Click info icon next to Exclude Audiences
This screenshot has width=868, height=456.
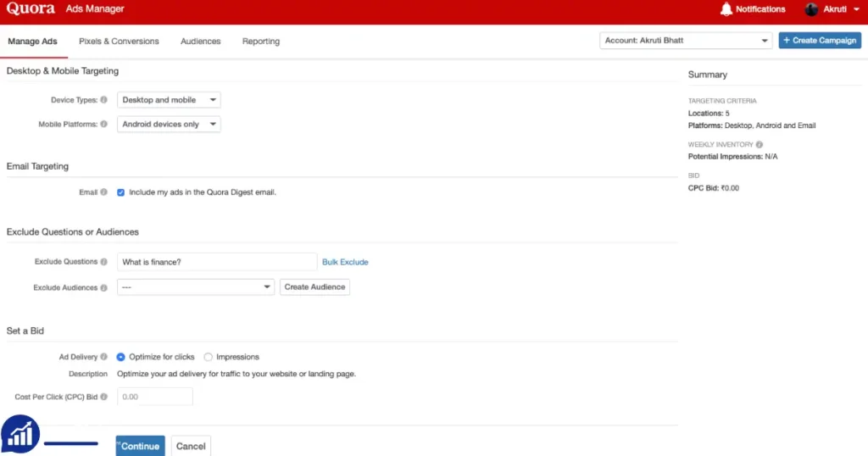(103, 288)
